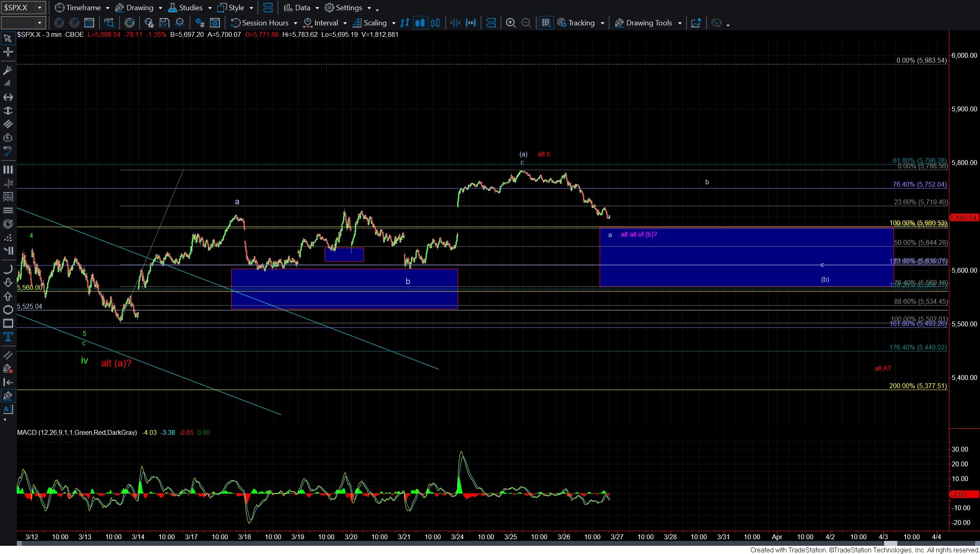The image size is (980, 554).
Task: Expand the Drawing Tools dropdown
Action: (680, 23)
